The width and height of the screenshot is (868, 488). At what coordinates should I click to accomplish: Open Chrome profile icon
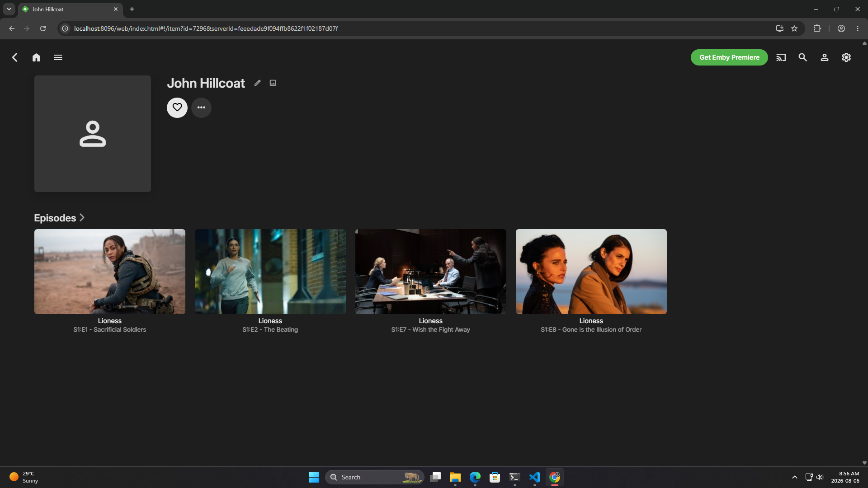pos(841,28)
